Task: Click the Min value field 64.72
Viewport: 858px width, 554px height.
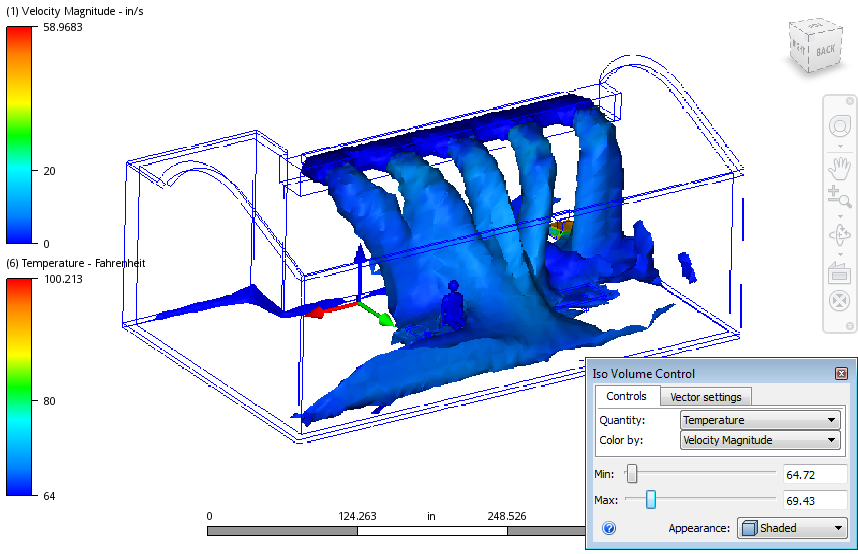Action: (x=815, y=475)
